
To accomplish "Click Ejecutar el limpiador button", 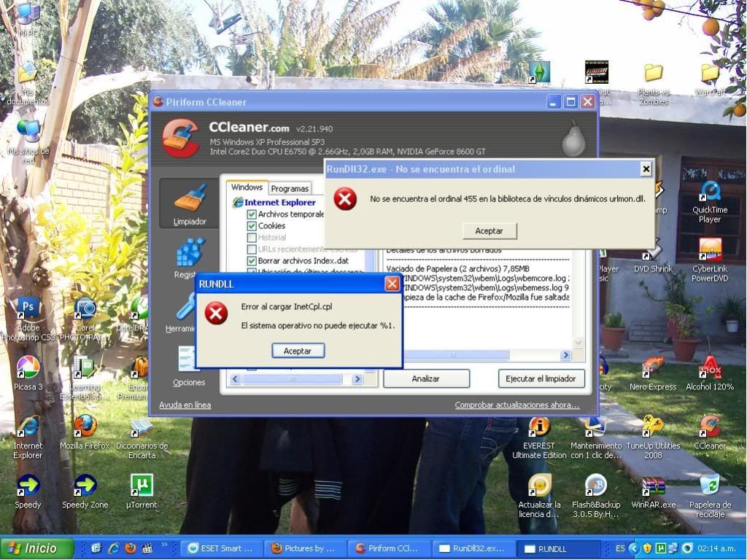I will pos(541,378).
